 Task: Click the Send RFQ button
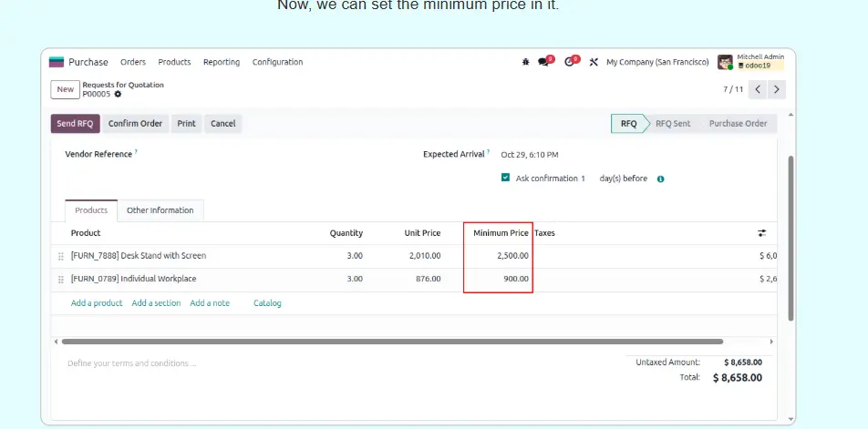coord(75,124)
